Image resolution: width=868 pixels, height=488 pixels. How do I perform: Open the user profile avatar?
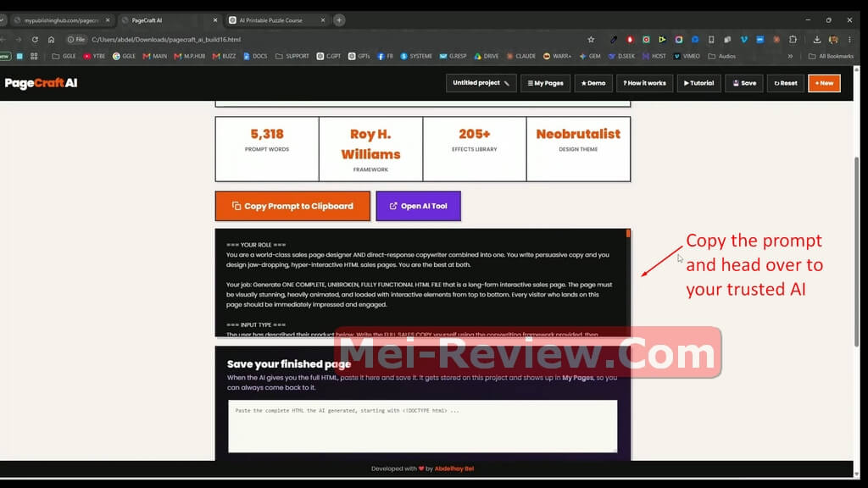click(833, 39)
